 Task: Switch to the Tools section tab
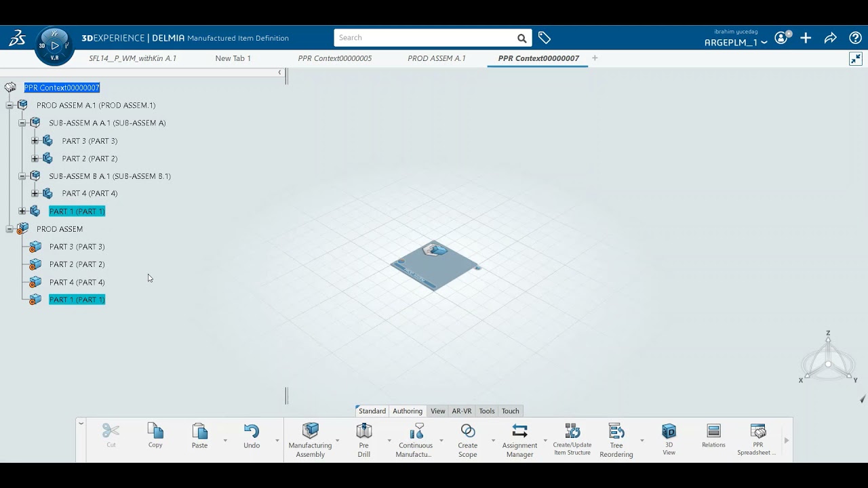coord(487,411)
